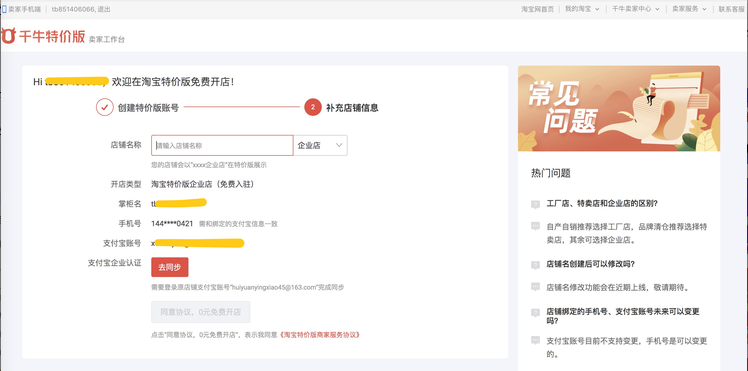Click 同意协议，0元免费开店 button
Screen dimensions: 748x371
(x=200, y=312)
